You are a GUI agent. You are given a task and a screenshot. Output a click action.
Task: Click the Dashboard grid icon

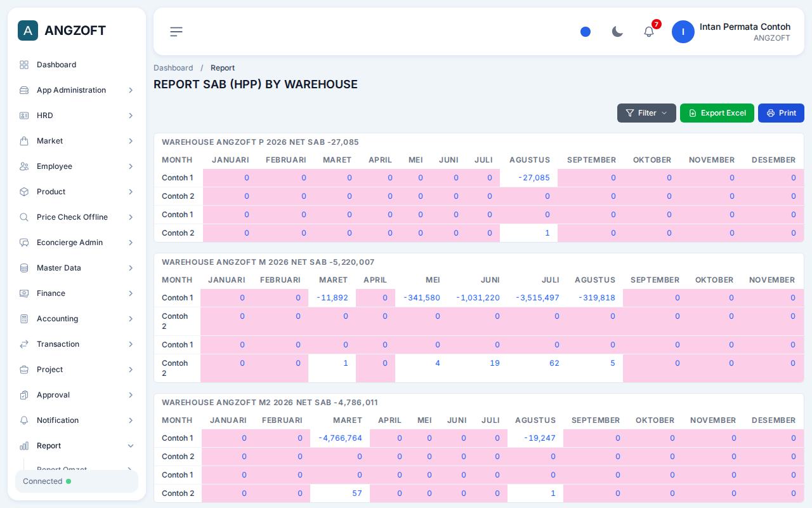coord(24,65)
